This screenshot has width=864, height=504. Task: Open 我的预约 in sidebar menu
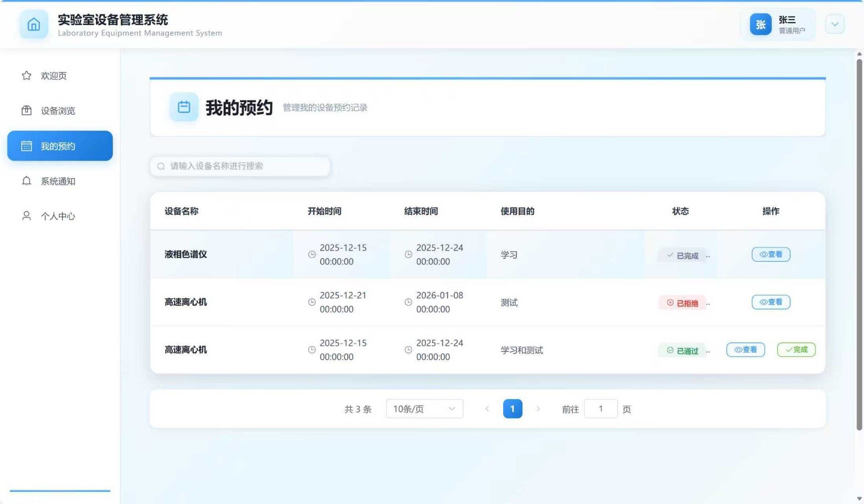pos(60,146)
